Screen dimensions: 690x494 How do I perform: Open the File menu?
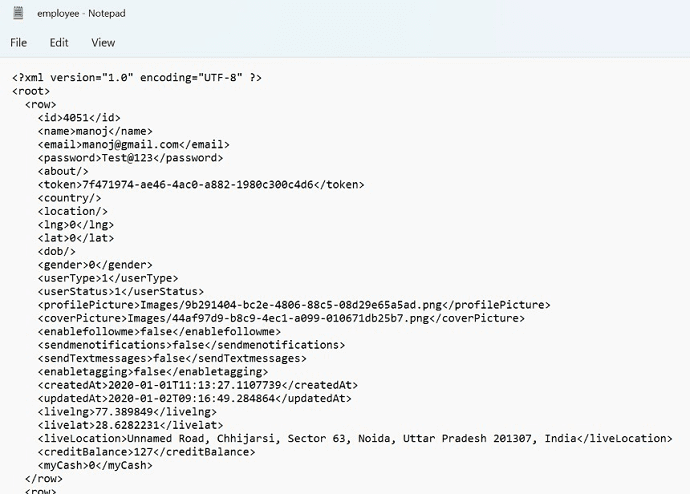coord(18,43)
